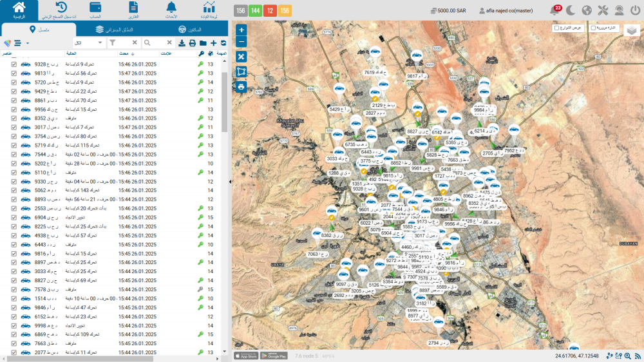Uncheck the checkbox for vehicle 6904
644x362 pixels.
pos(14,217)
